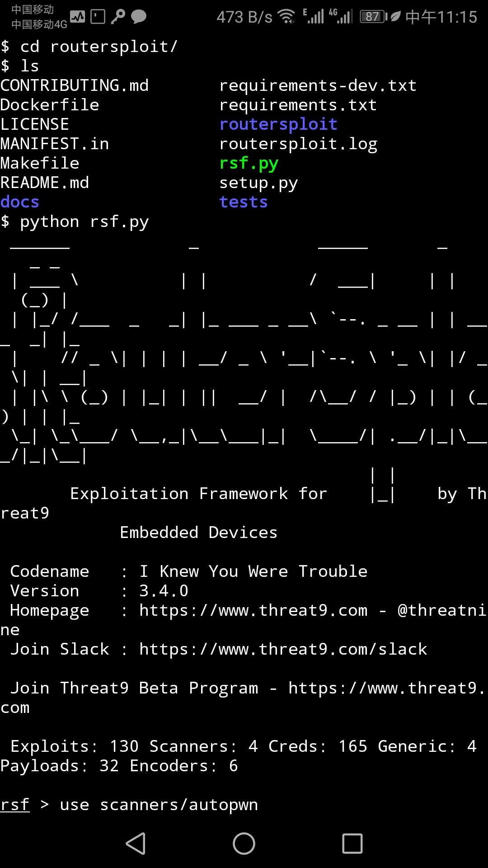
Task: Select the green rsf.py file name
Action: pos(249,164)
